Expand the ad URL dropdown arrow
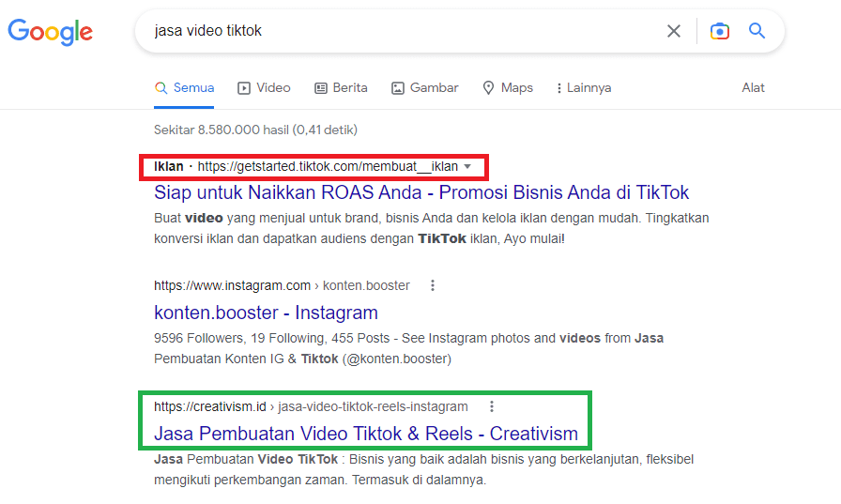This screenshot has width=841, height=504. tap(467, 167)
